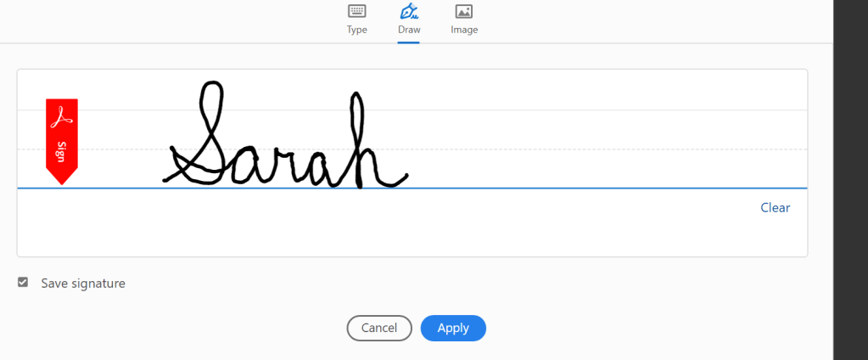The image size is (868, 360).
Task: Click the Acrobat logo on the red tag
Action: pos(61,116)
